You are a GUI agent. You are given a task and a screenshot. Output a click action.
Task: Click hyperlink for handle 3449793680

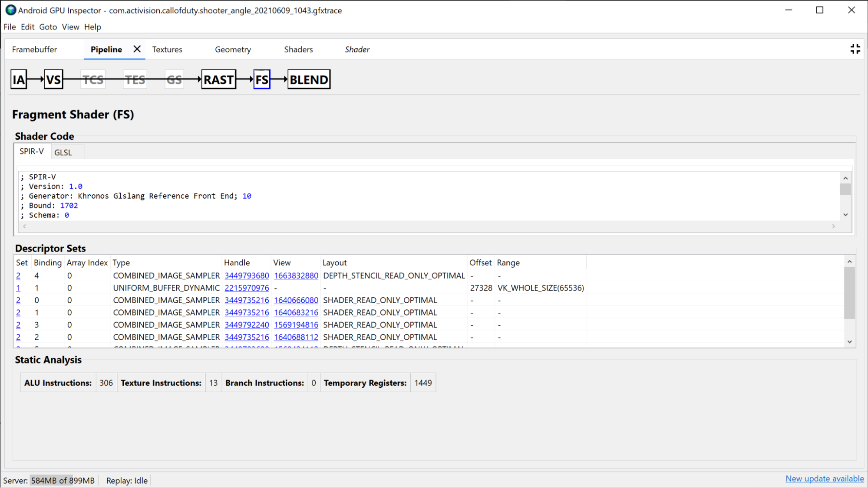point(247,275)
